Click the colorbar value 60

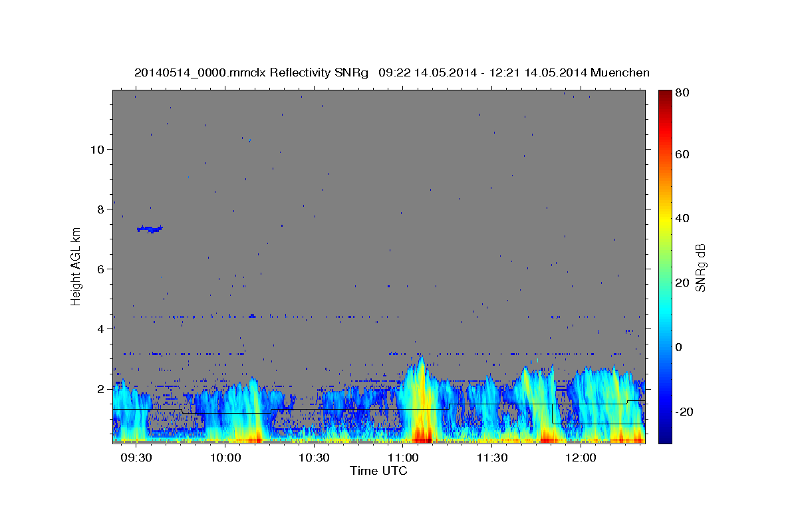click(x=683, y=154)
